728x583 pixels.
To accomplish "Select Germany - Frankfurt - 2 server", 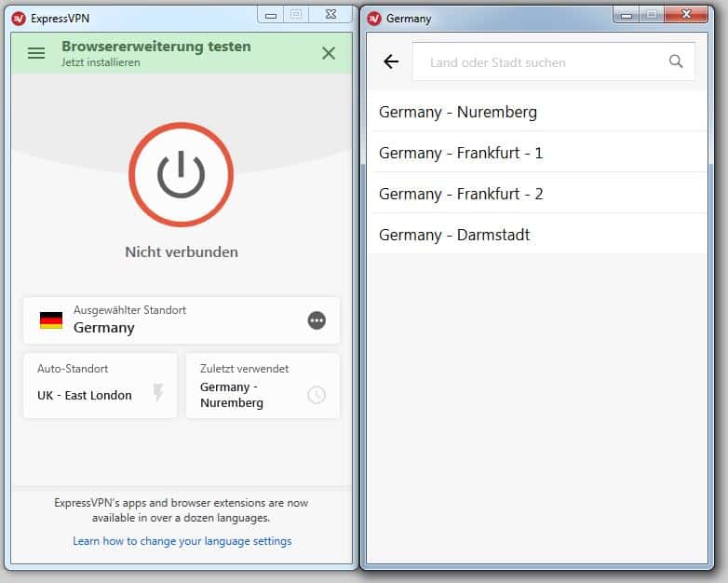I will 539,194.
